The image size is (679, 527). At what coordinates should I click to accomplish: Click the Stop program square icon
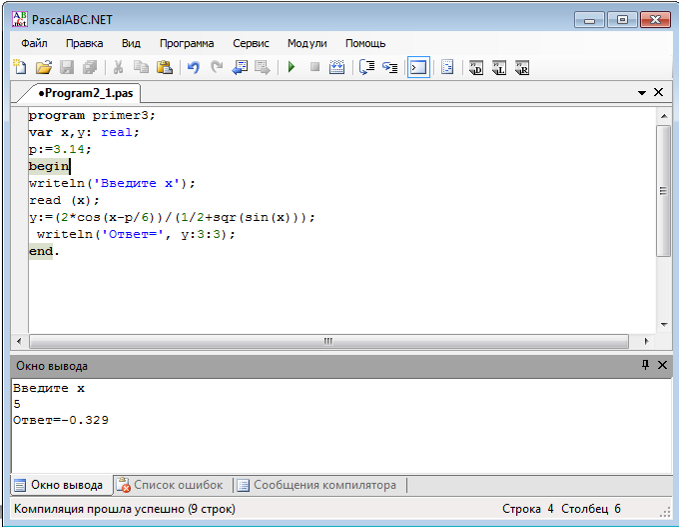pos(314,68)
